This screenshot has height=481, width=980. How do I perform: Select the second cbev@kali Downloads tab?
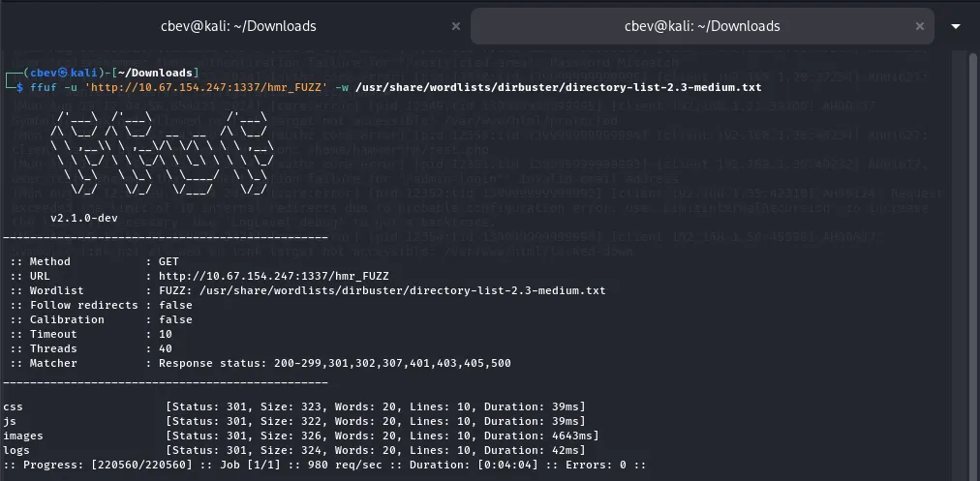point(702,25)
